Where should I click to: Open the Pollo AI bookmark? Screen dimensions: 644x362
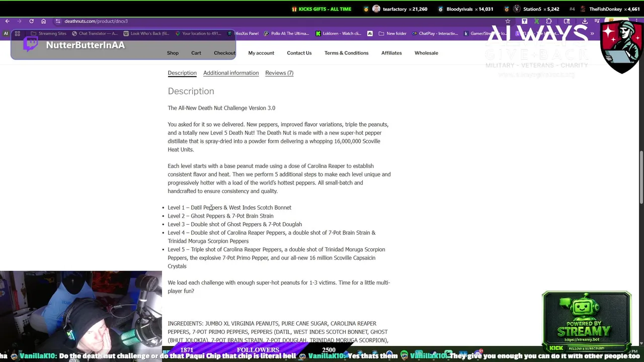[x=287, y=33]
